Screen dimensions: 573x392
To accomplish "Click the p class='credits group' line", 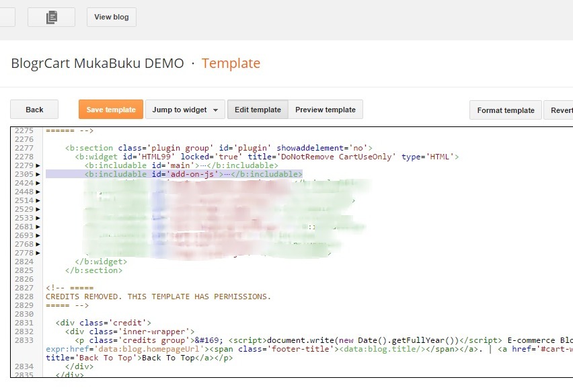I will pyautogui.click(x=323, y=340).
